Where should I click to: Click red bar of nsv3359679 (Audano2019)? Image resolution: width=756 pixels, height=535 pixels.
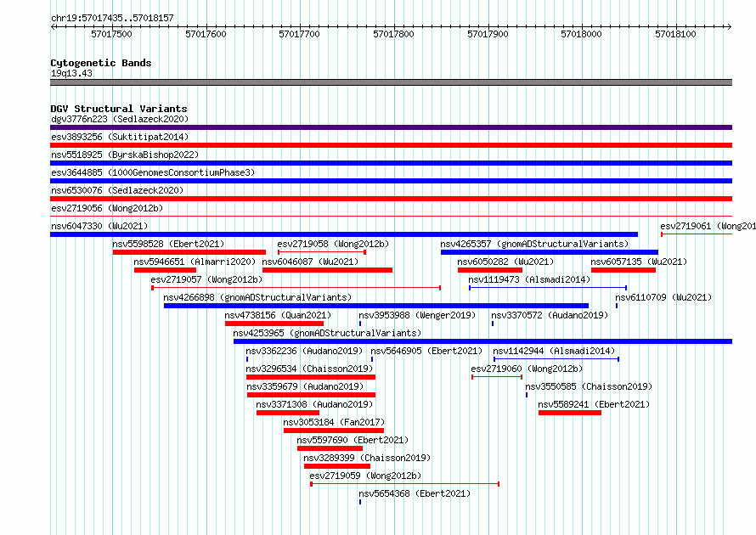pos(311,395)
